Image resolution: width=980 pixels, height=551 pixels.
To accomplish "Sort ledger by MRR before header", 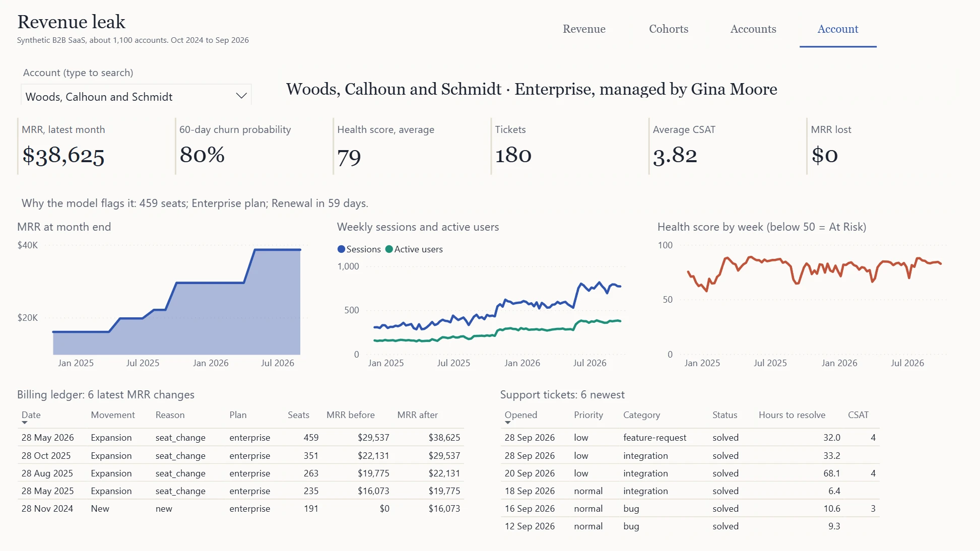I will click(351, 415).
